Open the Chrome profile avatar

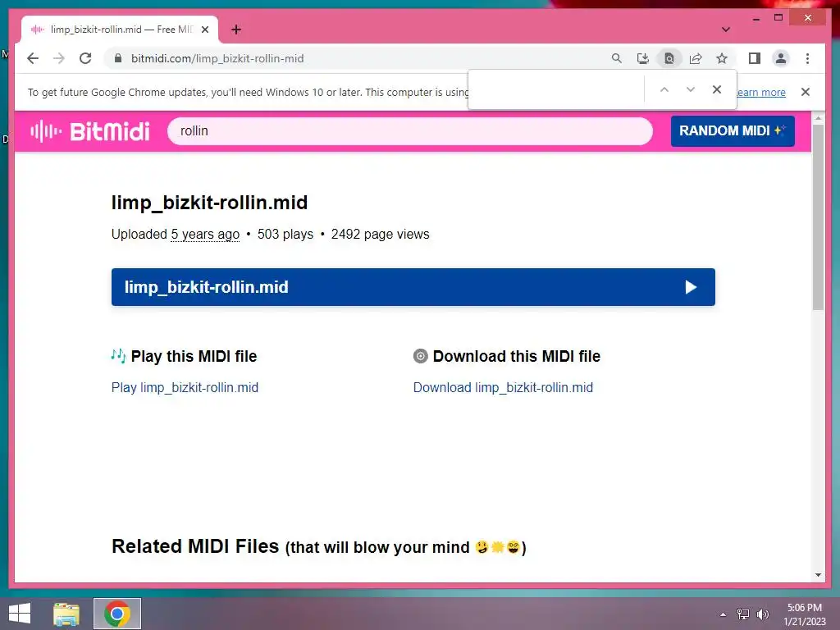[781, 58]
